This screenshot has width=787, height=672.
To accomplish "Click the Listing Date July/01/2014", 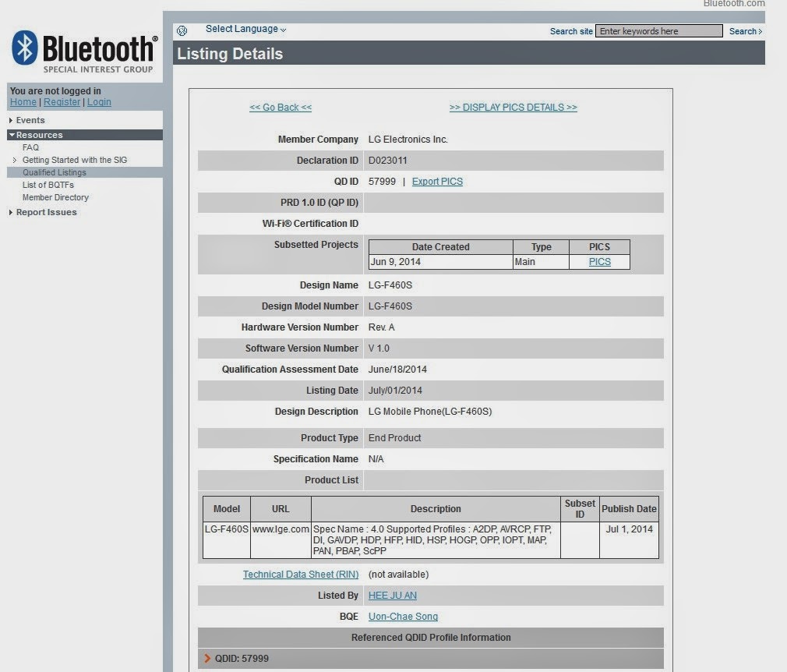I will [x=395, y=391].
